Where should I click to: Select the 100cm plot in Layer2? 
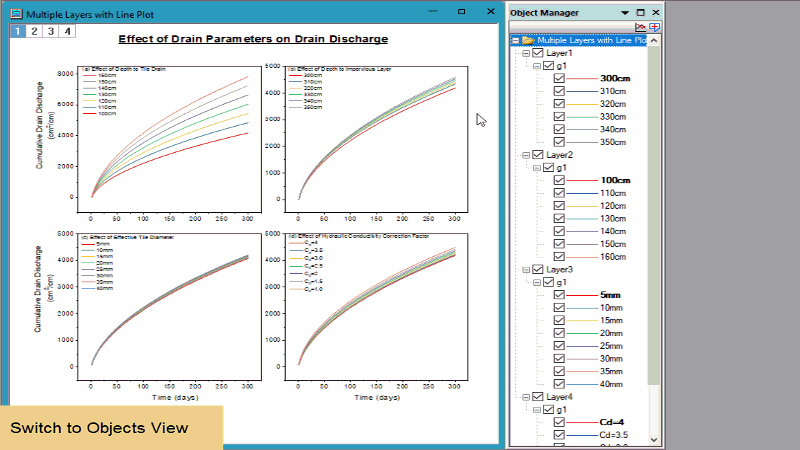tap(614, 180)
